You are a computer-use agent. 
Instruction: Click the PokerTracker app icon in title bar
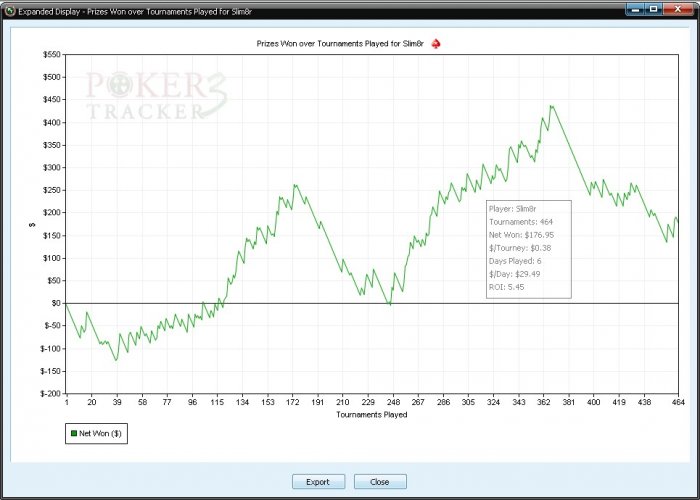(x=10, y=11)
